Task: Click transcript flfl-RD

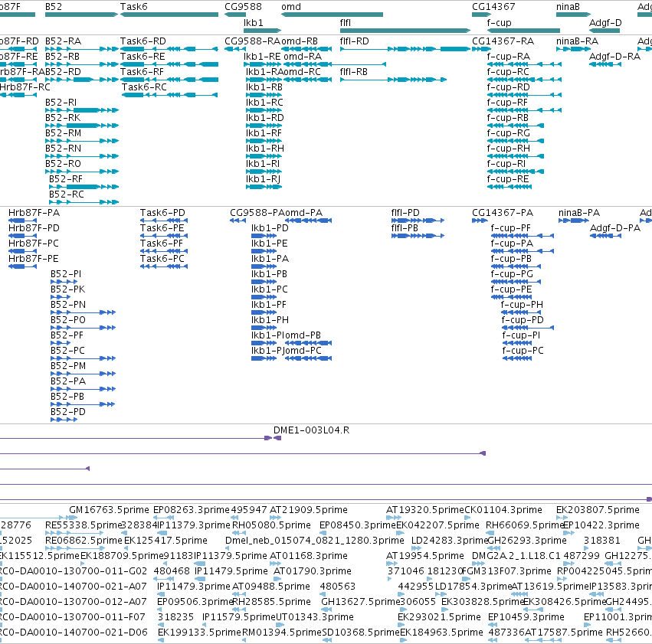Action: [354, 41]
